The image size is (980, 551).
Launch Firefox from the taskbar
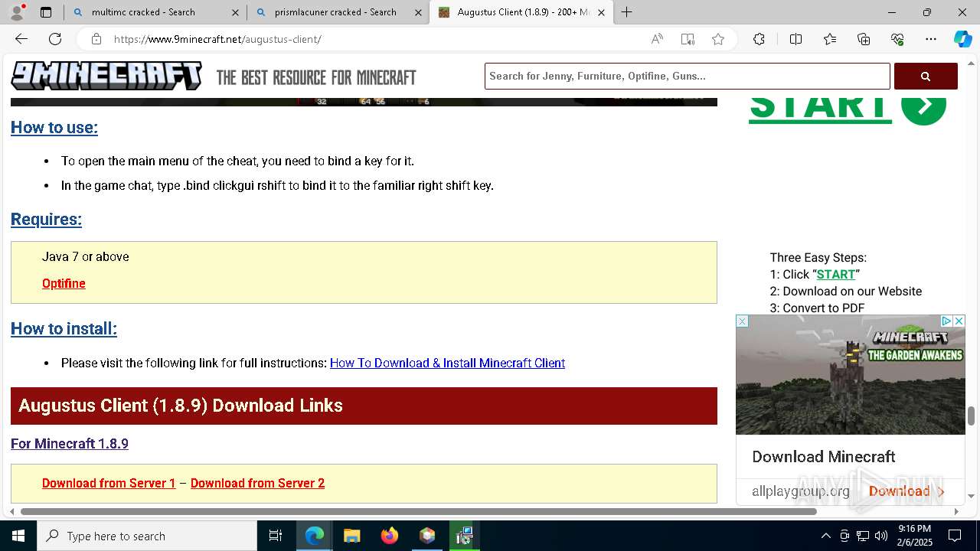390,536
